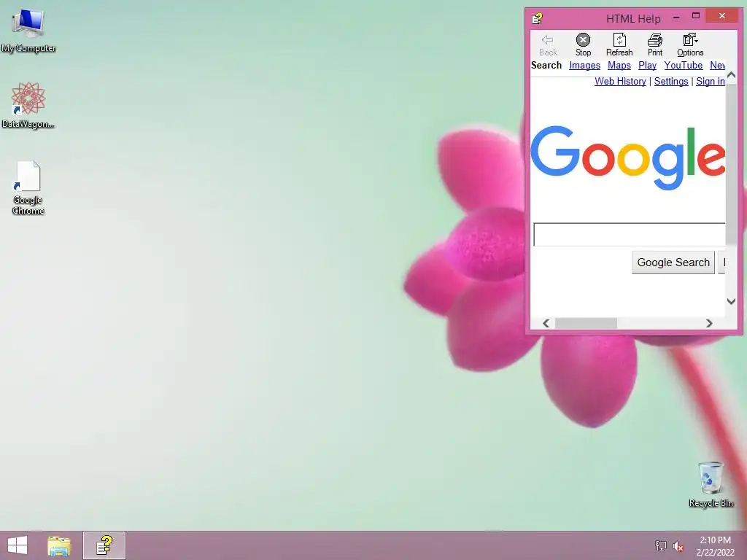Click the vertical scrollbar up arrow
The width and height of the screenshot is (747, 560).
pyautogui.click(x=731, y=75)
